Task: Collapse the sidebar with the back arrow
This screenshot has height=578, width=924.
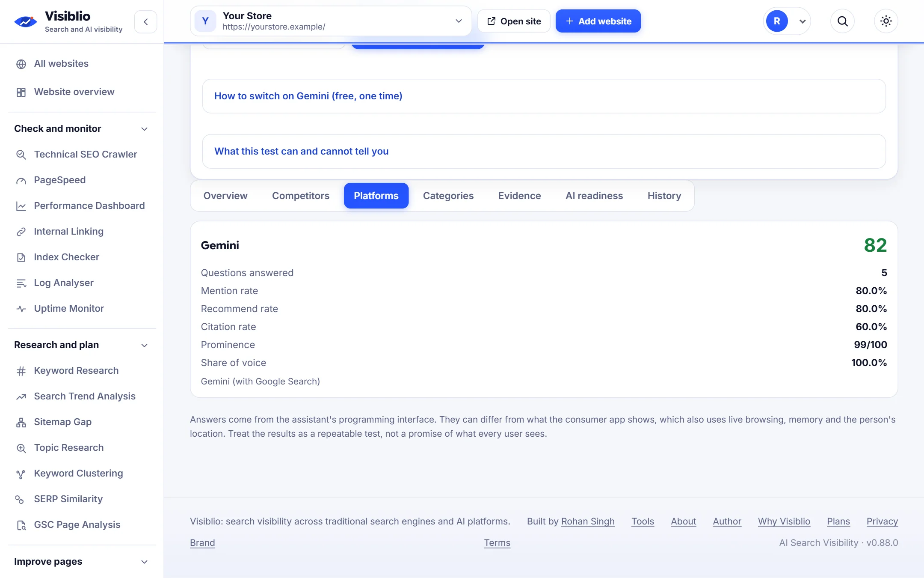Action: point(145,21)
